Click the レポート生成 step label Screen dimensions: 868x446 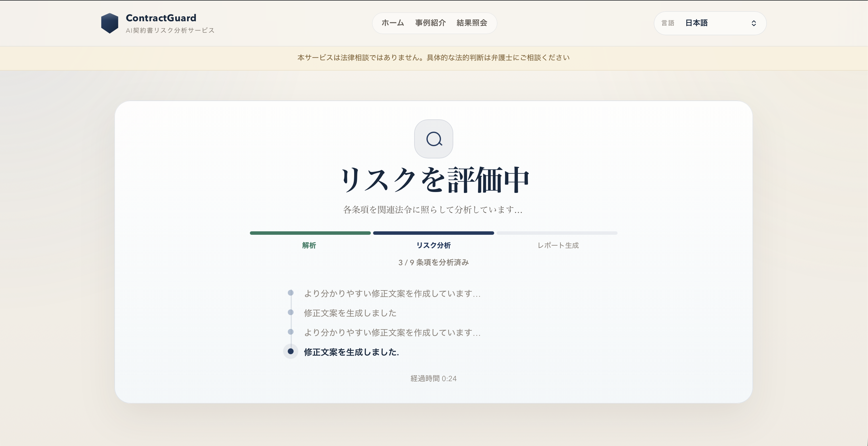[x=558, y=245]
